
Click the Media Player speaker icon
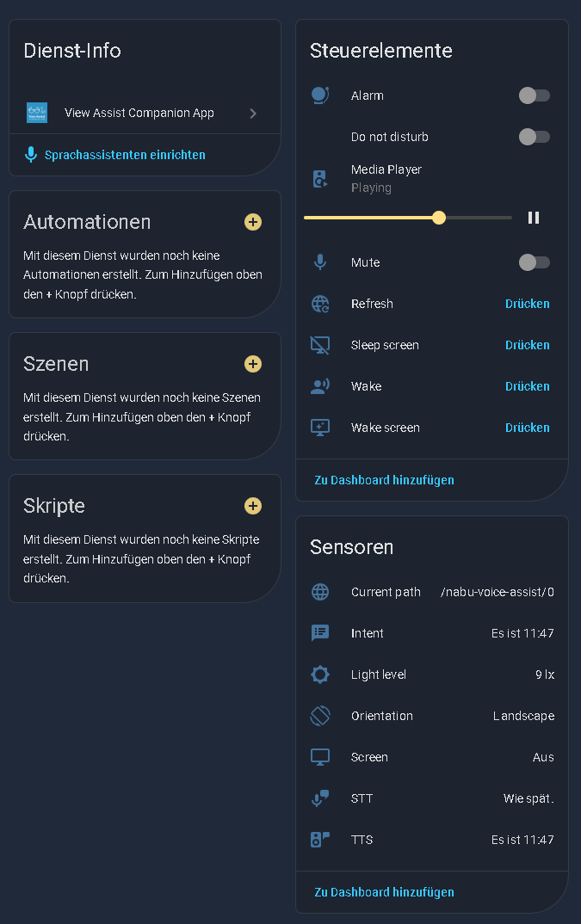point(320,179)
